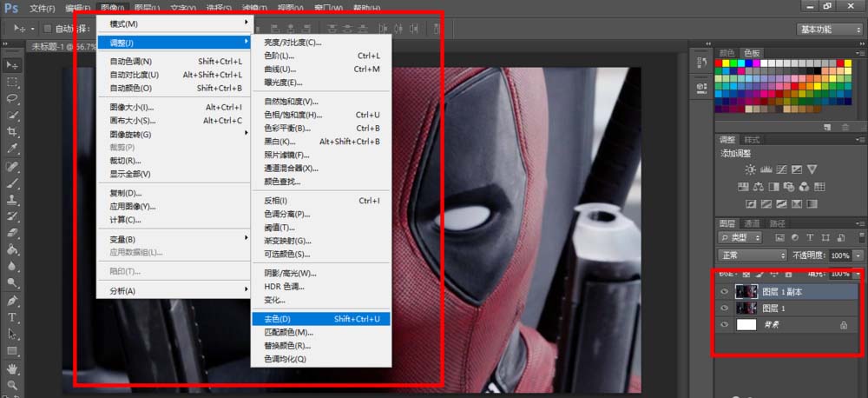
Task: Select the Move tool in toolbox
Action: [11, 65]
